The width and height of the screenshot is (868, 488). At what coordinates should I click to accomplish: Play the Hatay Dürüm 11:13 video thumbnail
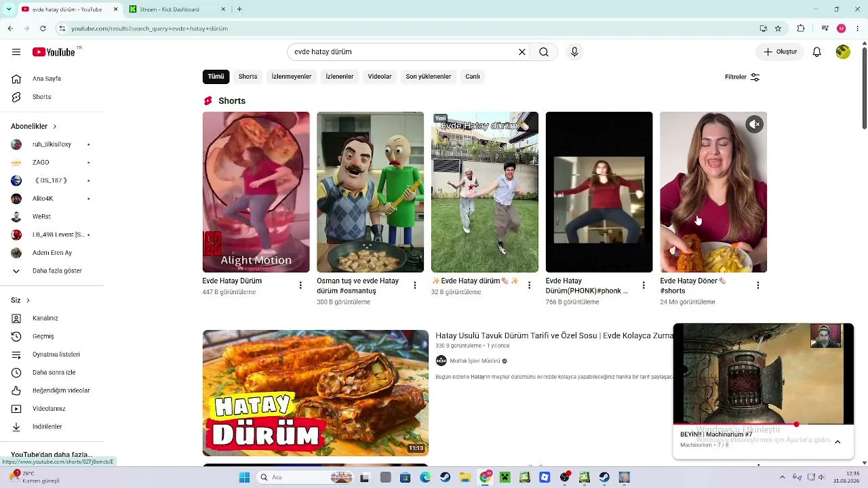pyautogui.click(x=315, y=393)
